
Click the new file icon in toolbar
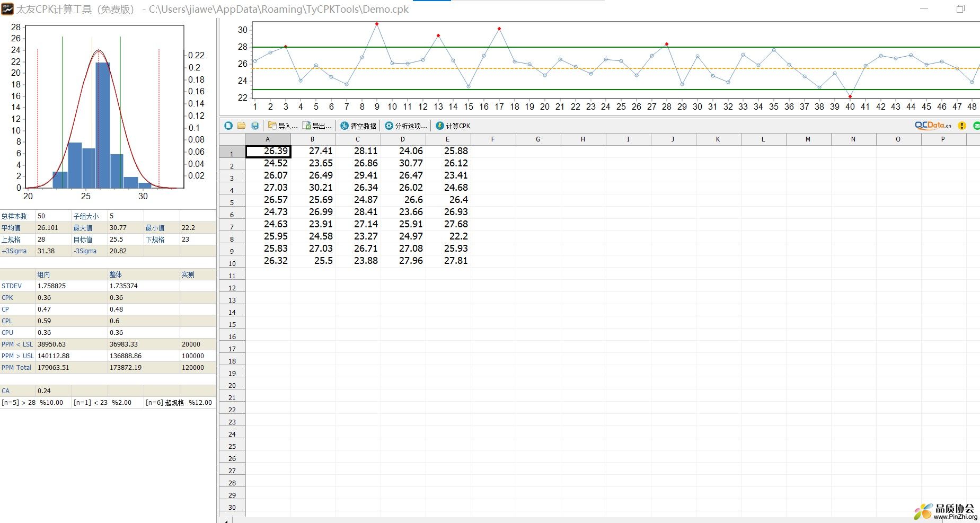coord(228,126)
